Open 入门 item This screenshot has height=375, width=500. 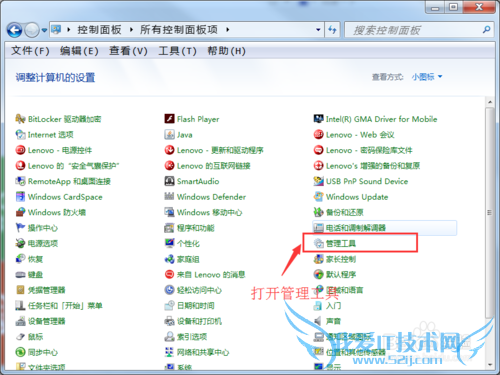(x=327, y=306)
